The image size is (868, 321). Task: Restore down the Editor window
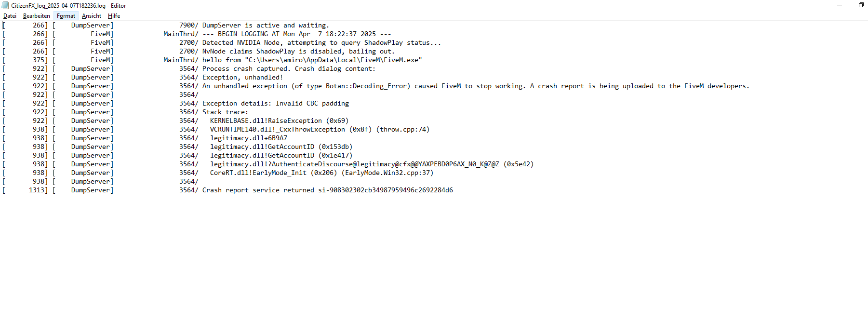861,5
